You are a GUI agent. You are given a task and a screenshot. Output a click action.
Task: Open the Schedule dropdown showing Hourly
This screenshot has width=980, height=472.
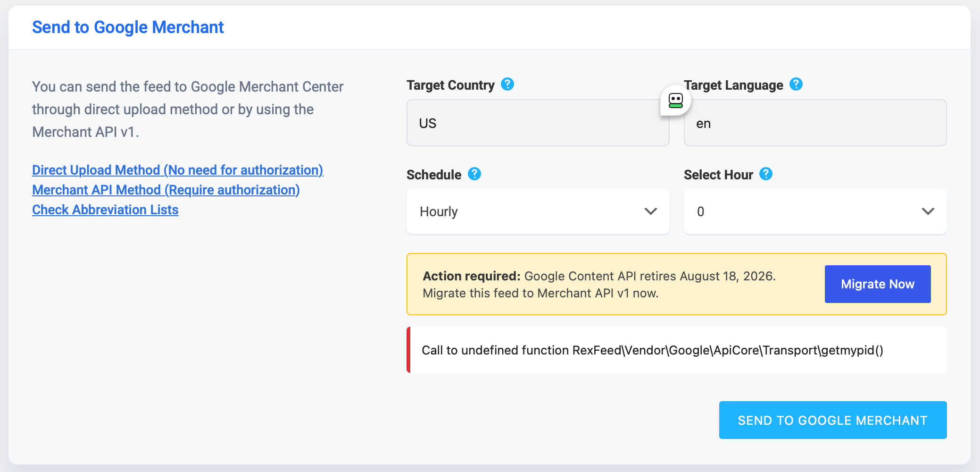tap(538, 211)
